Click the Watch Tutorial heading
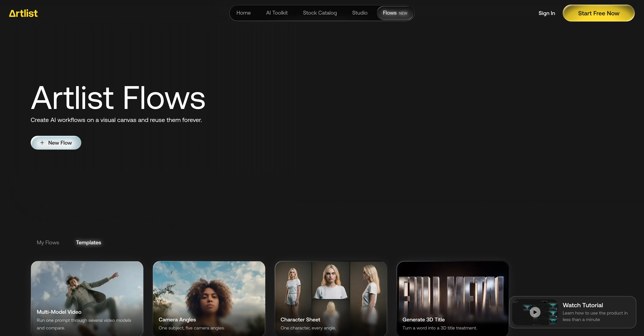644x336 pixels. tap(582, 305)
